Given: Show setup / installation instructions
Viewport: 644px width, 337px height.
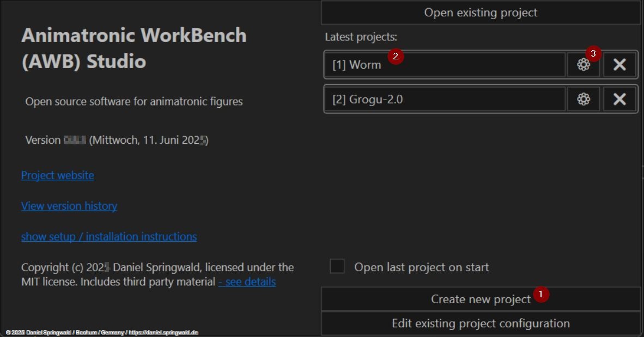Looking at the screenshot, I should coord(109,237).
